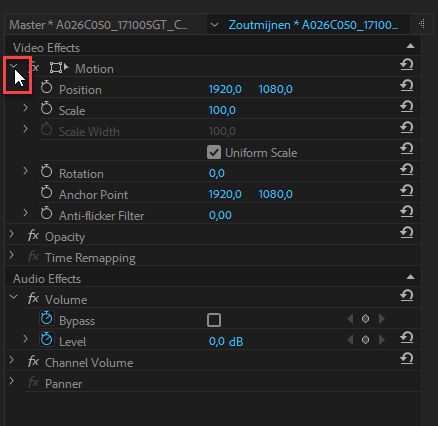Toggle the Scale animation stopwatch
The height and width of the screenshot is (426, 438).
46,108
